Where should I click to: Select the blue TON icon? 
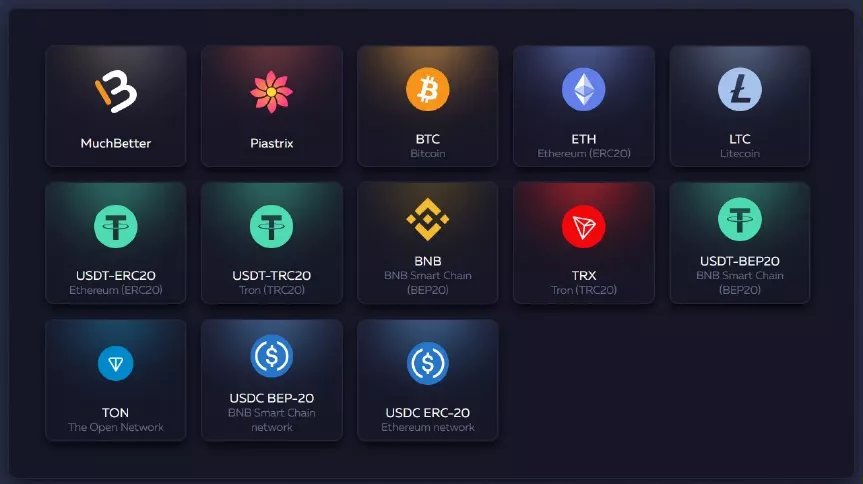[116, 363]
